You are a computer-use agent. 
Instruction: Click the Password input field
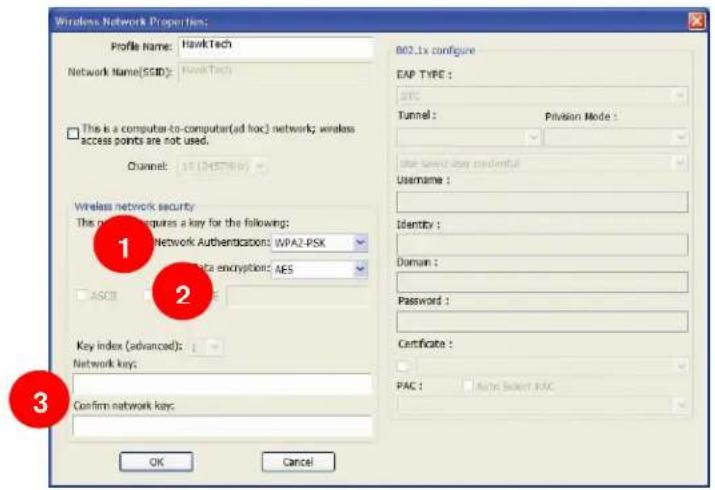pos(542,322)
